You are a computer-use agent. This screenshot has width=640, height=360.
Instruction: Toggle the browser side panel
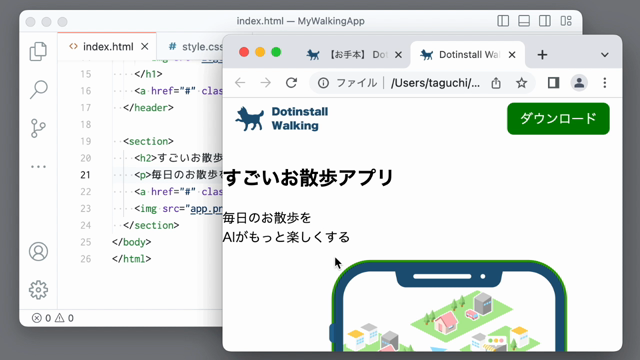[553, 83]
